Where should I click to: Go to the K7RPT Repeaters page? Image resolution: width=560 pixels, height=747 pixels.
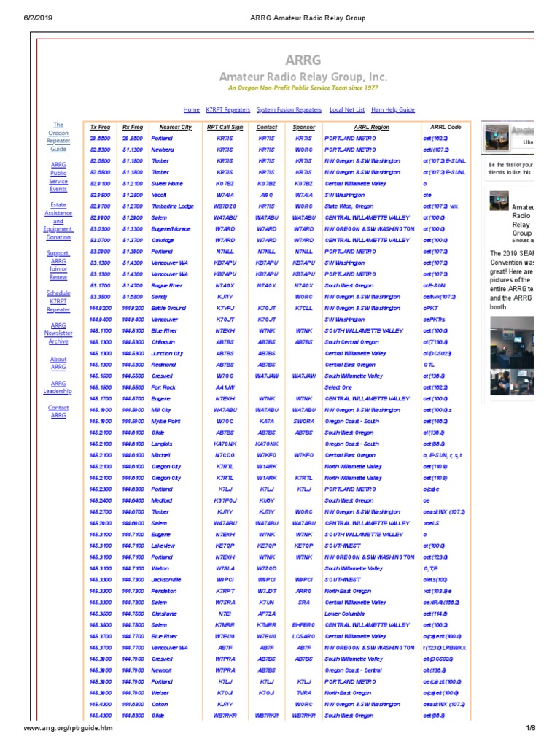(227, 109)
